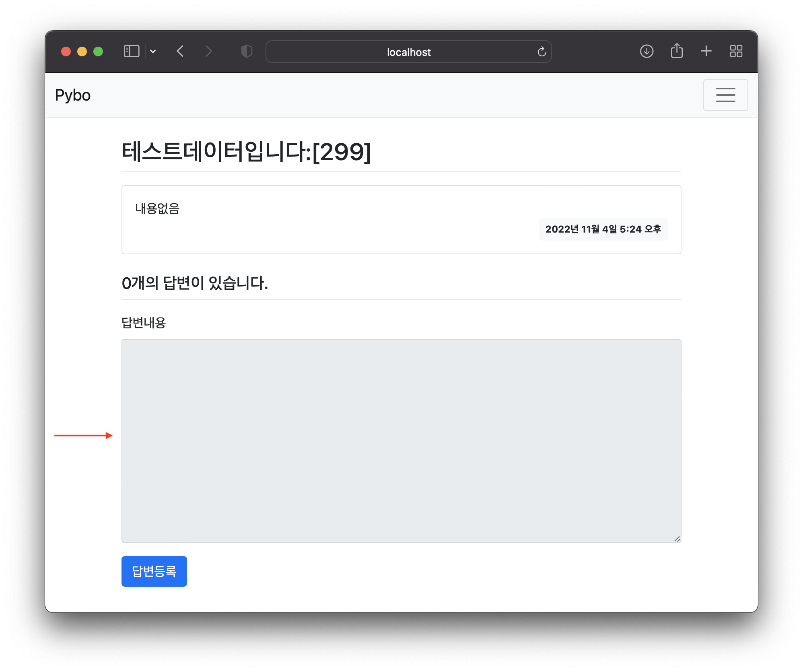Show the Safari sidebar

point(132,52)
